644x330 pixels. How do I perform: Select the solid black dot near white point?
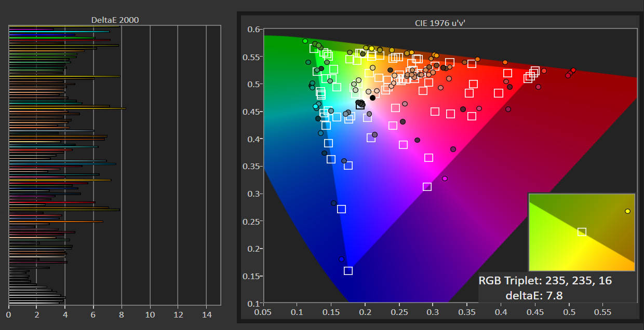click(x=372, y=98)
